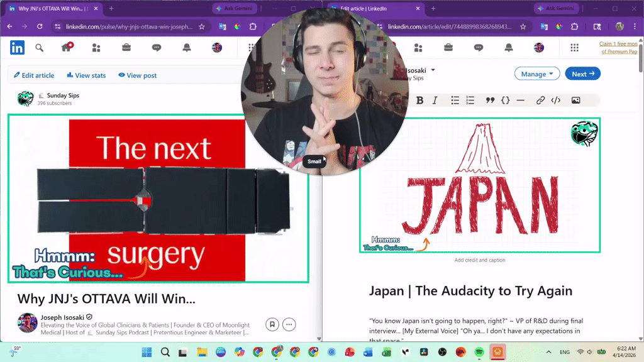The image size is (644, 362).
Task: Switch to the Why JNJ's OTTAVA tab
Action: [53, 8]
